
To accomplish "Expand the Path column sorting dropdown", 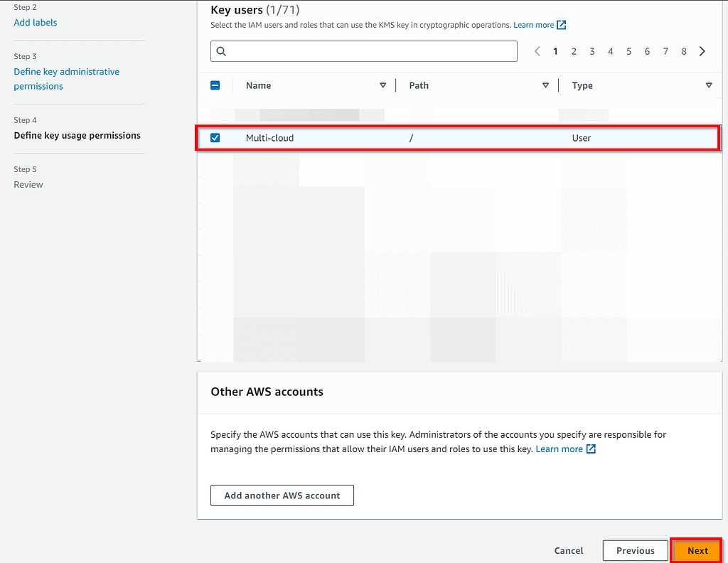I will click(x=546, y=85).
